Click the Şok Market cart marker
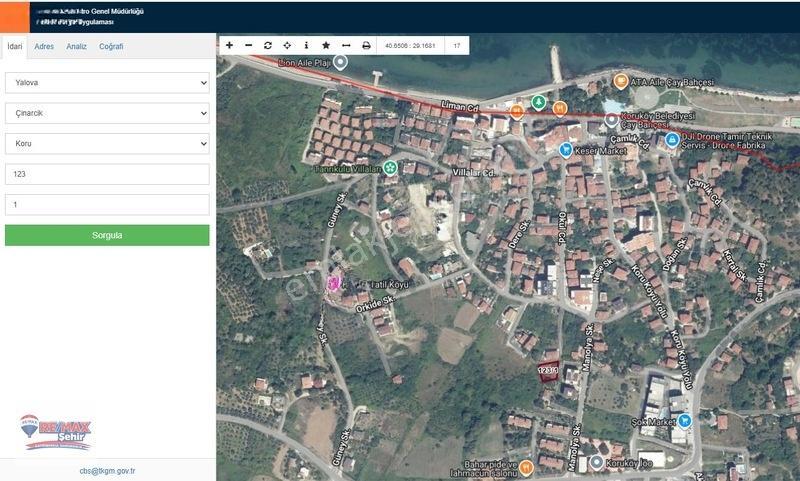The height and width of the screenshot is (481, 800). coord(684,421)
